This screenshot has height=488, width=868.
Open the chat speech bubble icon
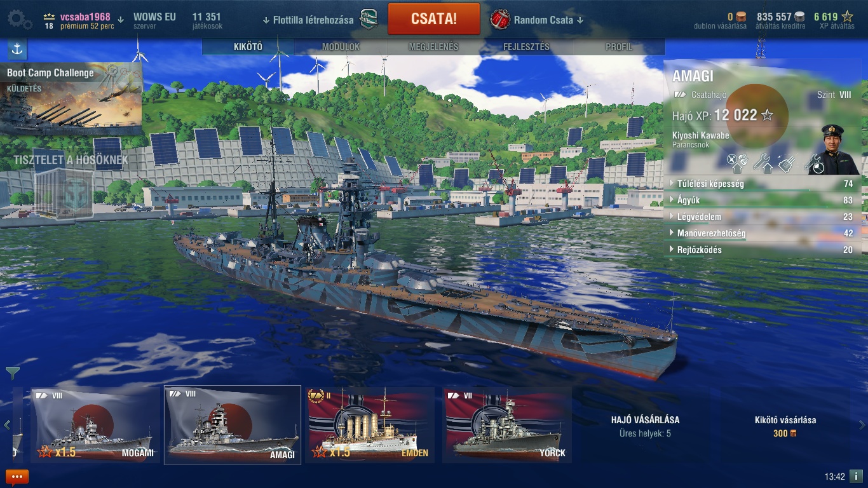[17, 477]
